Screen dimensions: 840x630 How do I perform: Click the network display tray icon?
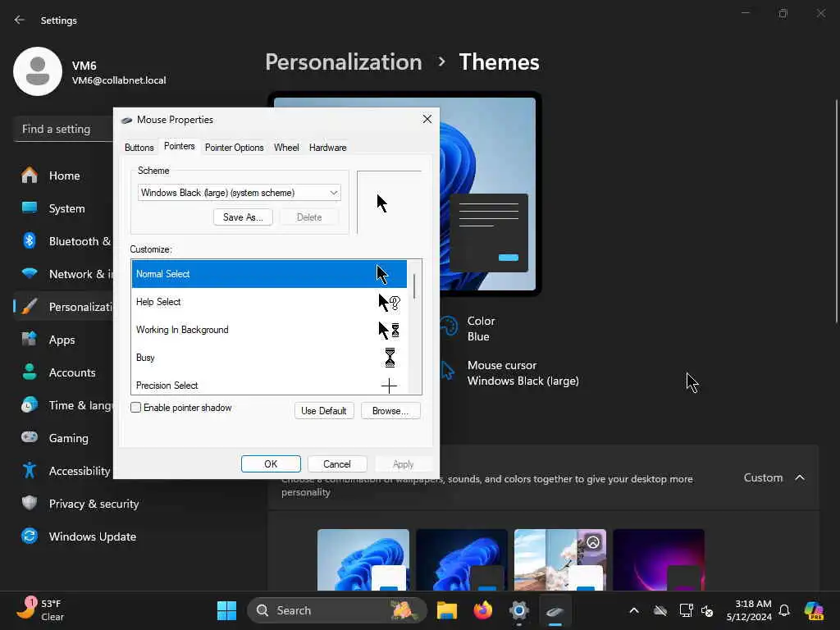pos(686,610)
